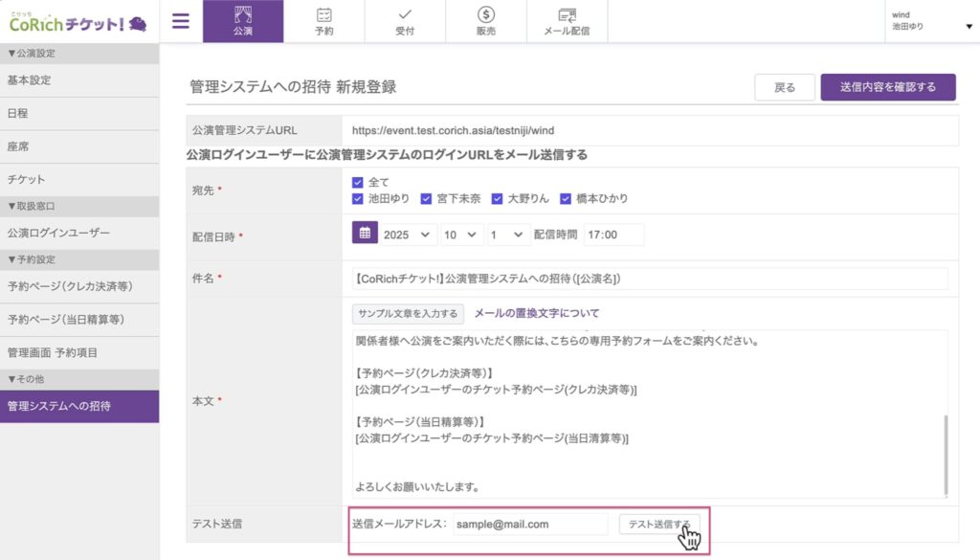Open the 受付 checkmark icon tab
The width and height of the screenshot is (980, 560).
pos(405,21)
